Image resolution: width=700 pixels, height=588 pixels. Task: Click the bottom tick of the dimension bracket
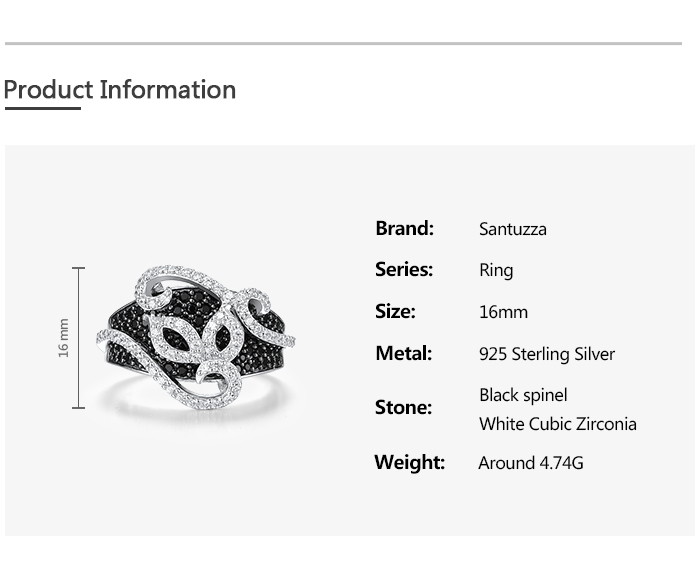point(79,407)
